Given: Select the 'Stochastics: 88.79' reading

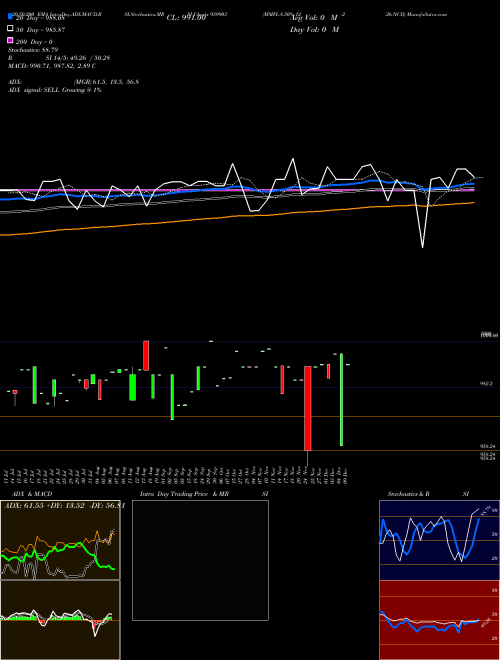Looking at the screenshot, I should [33, 50].
